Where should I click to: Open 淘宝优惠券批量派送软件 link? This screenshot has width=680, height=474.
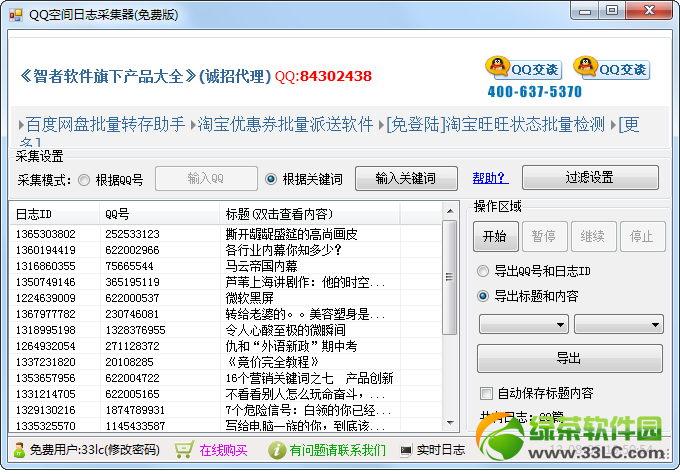(x=285, y=124)
